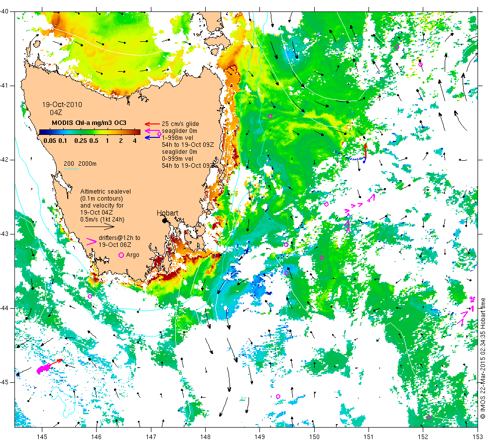This screenshot has height=448, width=488.
Task: Click the Argo legend circle symbol
Action: (122, 255)
